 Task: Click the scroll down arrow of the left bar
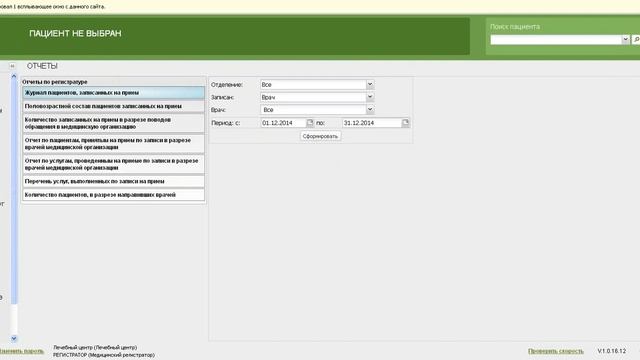14,338
